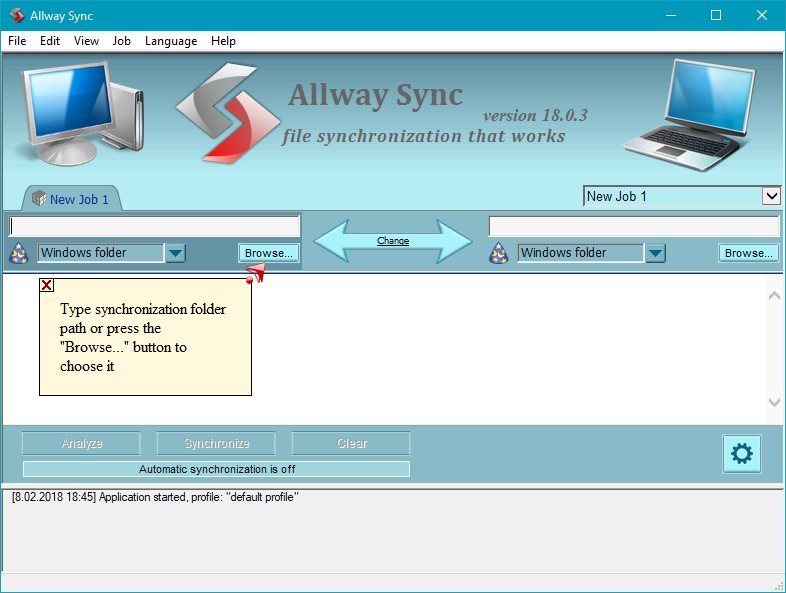786x593 pixels.
Task: Click the tooltip text about synchronization folder
Action: pyautogui.click(x=143, y=337)
